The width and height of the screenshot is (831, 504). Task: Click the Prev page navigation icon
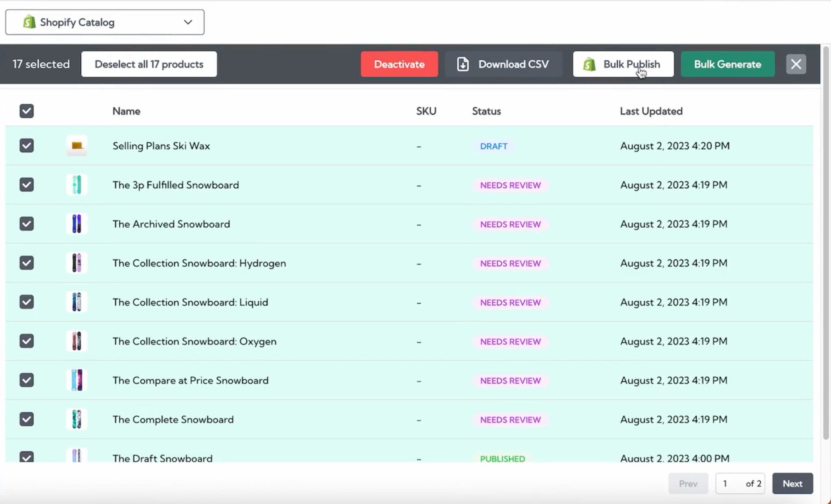(x=688, y=483)
